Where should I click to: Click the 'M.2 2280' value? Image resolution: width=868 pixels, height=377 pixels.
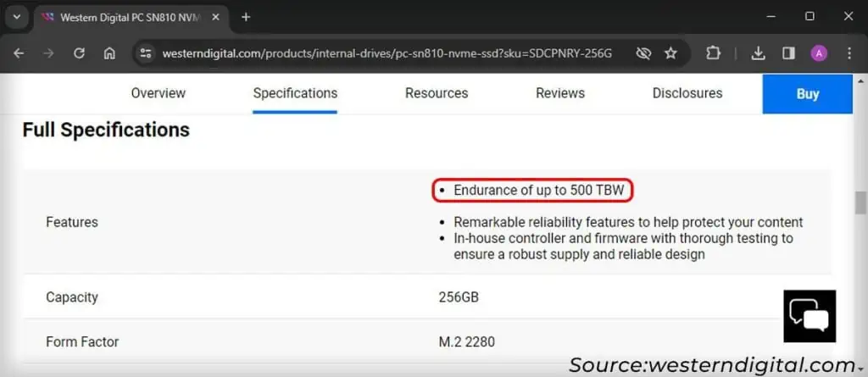coord(467,341)
